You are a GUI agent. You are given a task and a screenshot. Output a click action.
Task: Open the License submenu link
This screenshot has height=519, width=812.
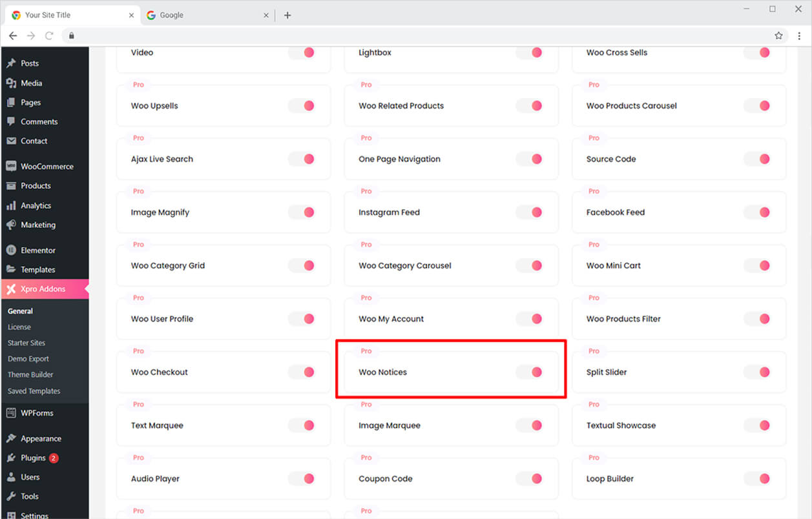coord(19,327)
